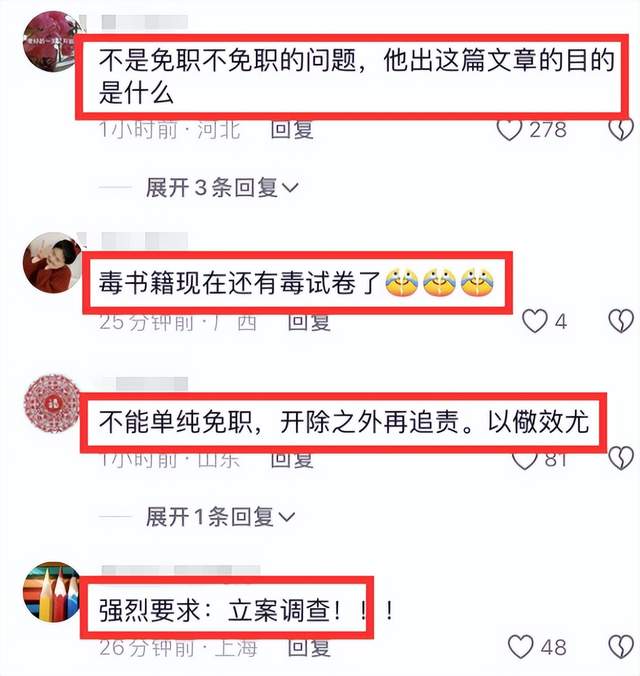This screenshot has width=640, height=676.
Task: Reply to the Shanghai comment via 回复
Action: (x=309, y=648)
